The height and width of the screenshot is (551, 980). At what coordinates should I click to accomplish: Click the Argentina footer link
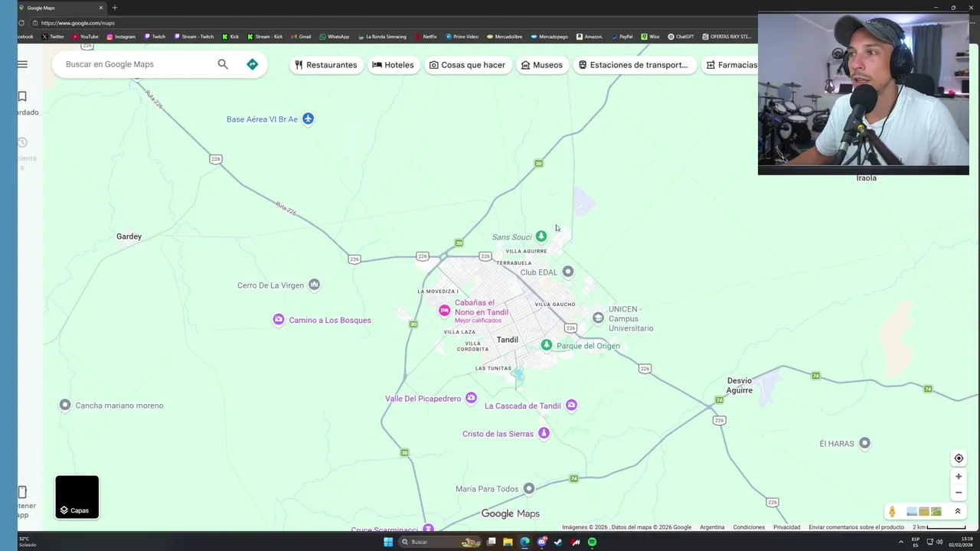712,527
